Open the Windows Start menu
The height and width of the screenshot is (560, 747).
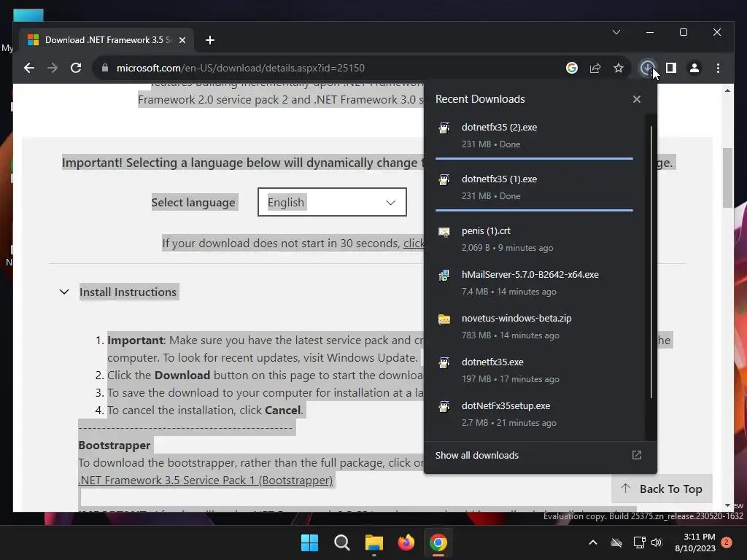click(309, 542)
